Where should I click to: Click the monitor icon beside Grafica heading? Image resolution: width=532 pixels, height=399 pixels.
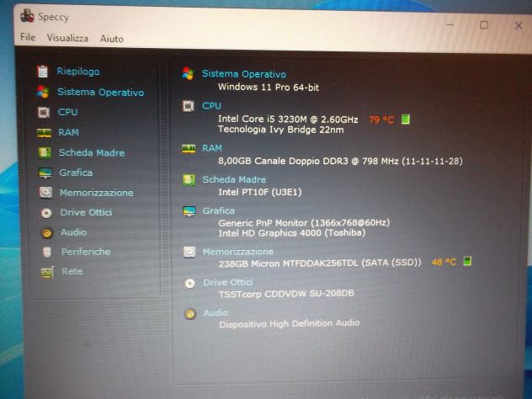[x=189, y=211]
